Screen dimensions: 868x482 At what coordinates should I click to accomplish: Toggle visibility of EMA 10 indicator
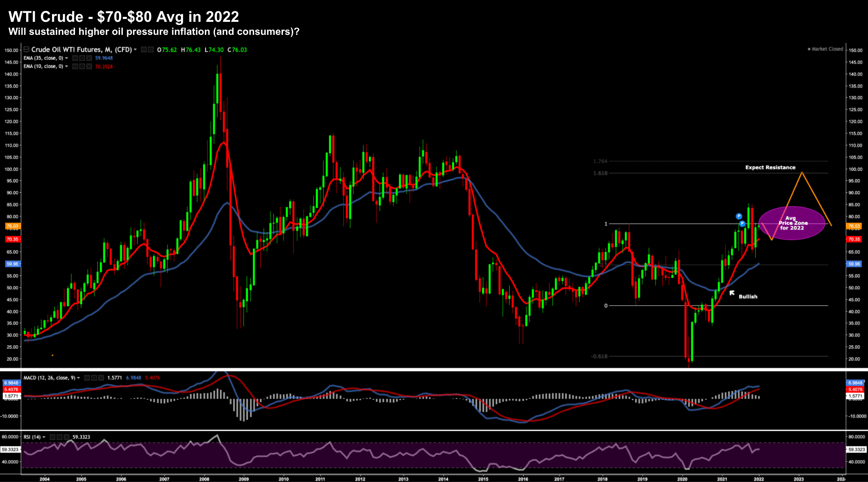[x=75, y=66]
